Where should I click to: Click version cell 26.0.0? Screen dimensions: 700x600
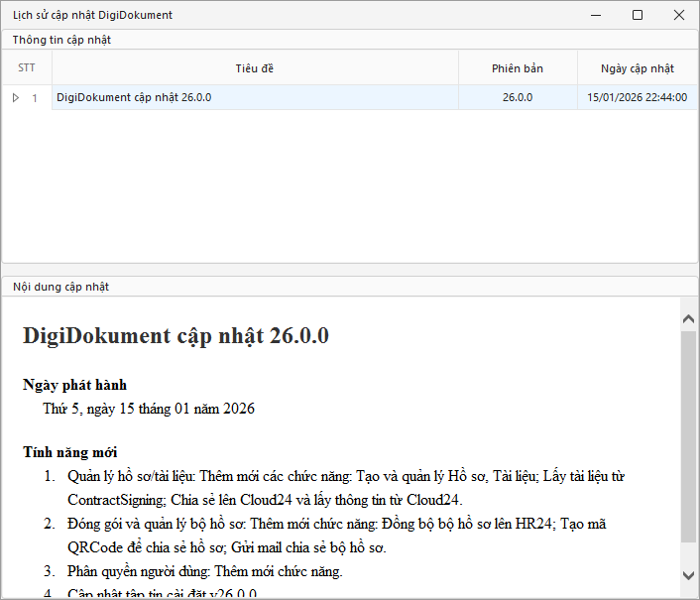click(x=518, y=97)
